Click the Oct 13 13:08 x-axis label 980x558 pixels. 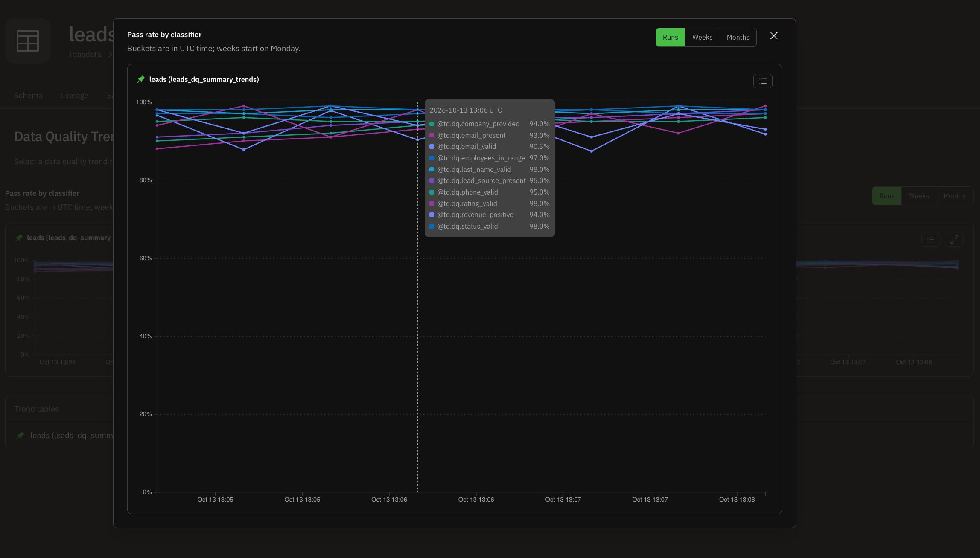click(737, 500)
